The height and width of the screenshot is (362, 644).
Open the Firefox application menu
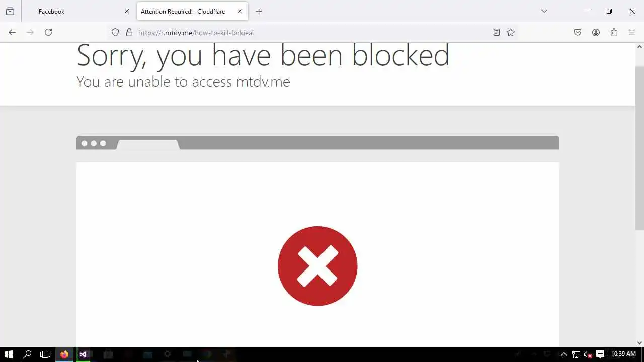tap(632, 32)
